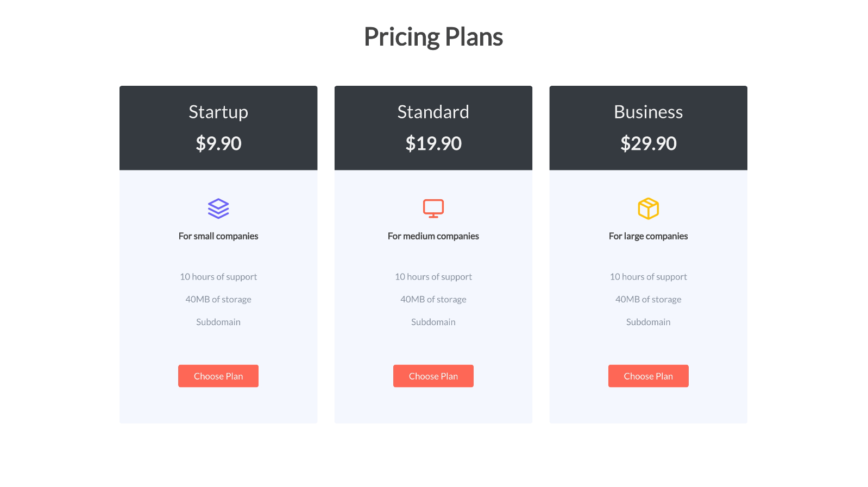Select 'For small companies' text
868x487 pixels.
[218, 236]
